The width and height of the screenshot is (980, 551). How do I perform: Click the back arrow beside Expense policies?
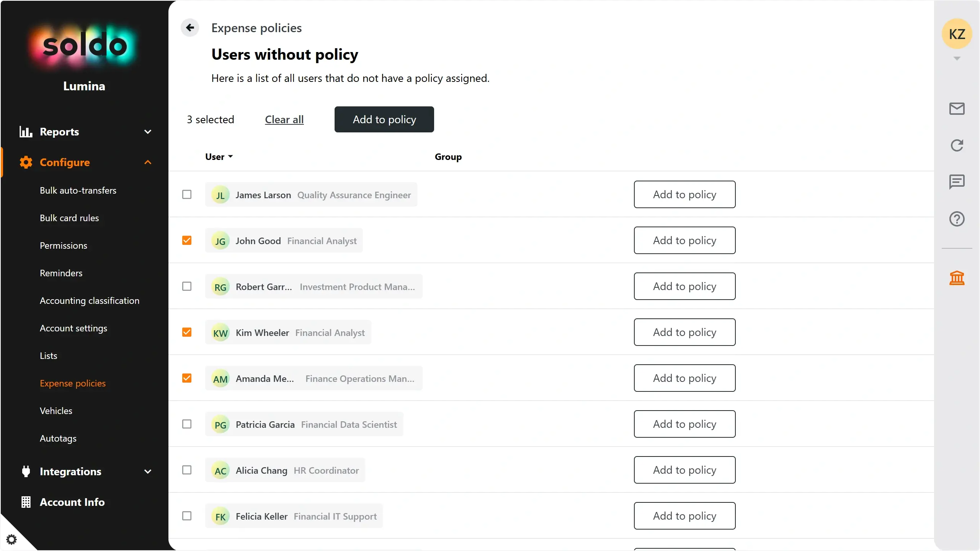pyautogui.click(x=190, y=28)
